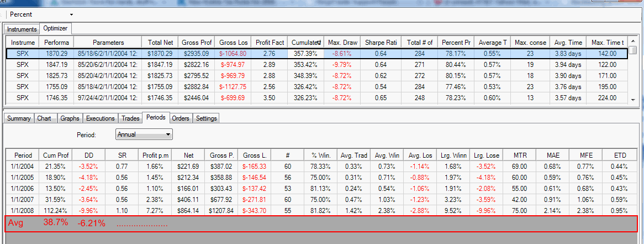Show the Executions tab
The image size is (644, 244).
click(x=100, y=118)
